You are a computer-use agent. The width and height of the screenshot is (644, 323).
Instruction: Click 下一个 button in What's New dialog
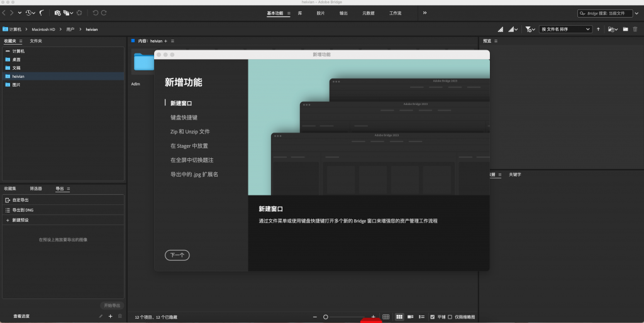coord(177,255)
